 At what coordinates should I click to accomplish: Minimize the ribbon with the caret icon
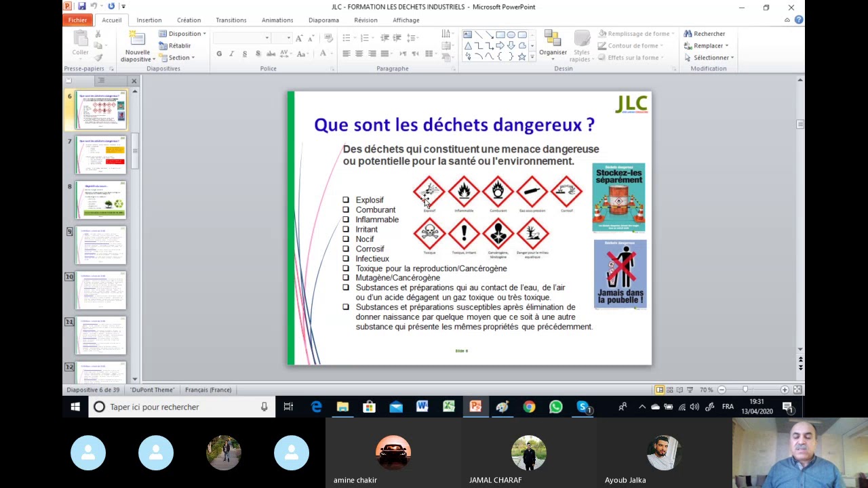point(787,20)
